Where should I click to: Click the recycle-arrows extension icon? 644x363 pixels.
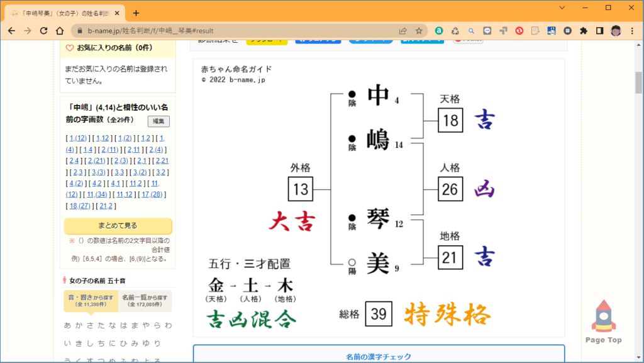coord(455,30)
